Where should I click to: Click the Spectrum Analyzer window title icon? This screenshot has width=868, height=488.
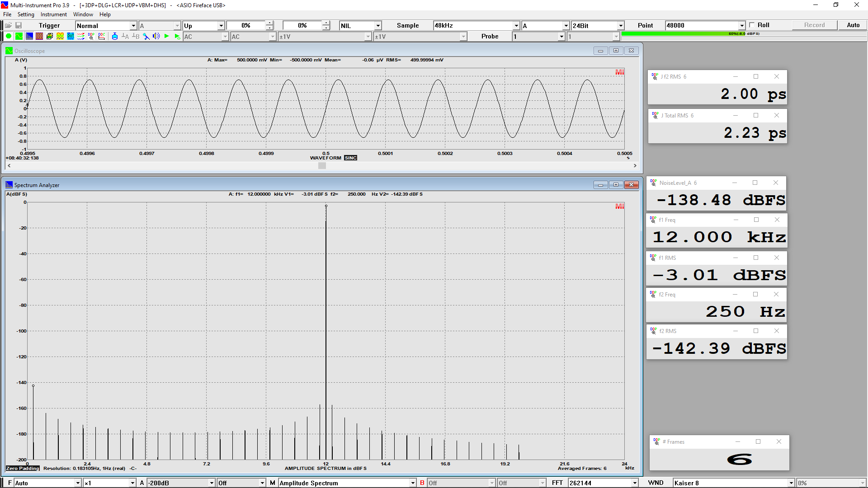pyautogui.click(x=9, y=185)
